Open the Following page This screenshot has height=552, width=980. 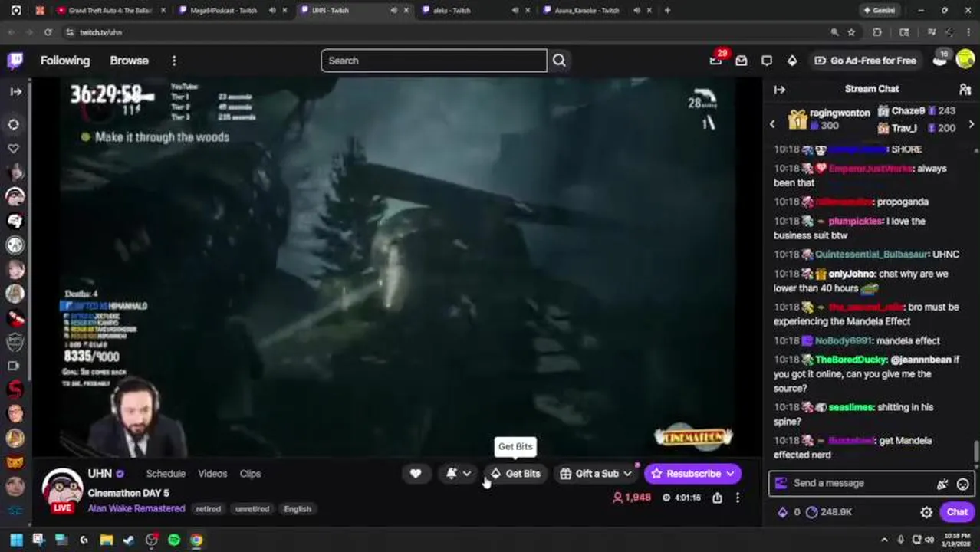pos(65,61)
